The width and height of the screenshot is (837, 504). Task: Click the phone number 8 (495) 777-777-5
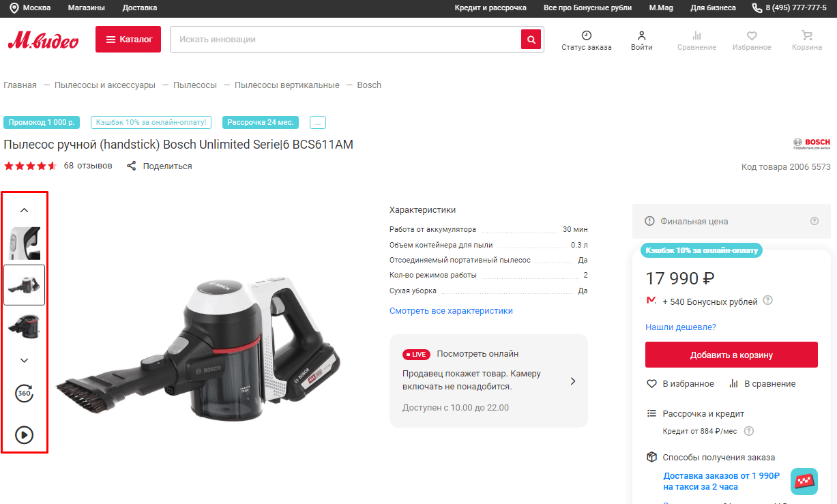click(x=795, y=8)
